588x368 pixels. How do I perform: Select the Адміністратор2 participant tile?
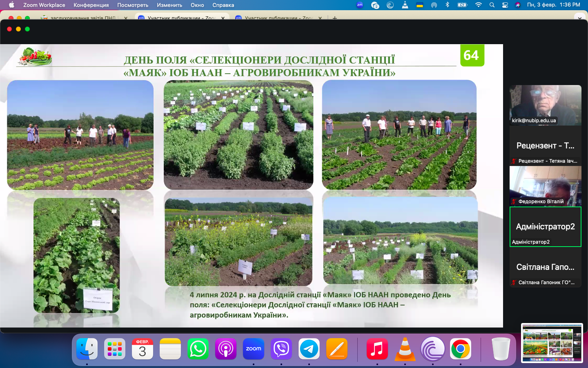546,227
